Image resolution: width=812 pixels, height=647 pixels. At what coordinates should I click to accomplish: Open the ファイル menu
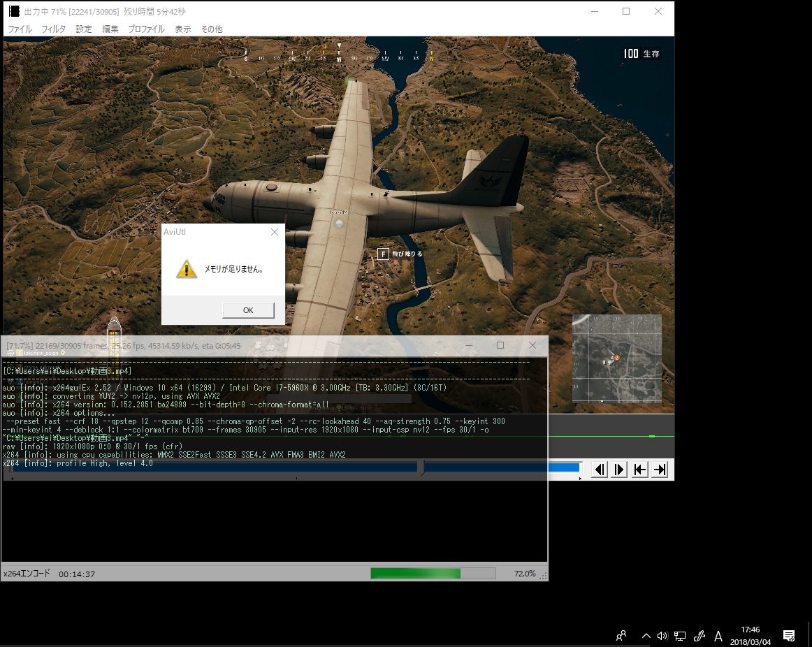[20, 29]
